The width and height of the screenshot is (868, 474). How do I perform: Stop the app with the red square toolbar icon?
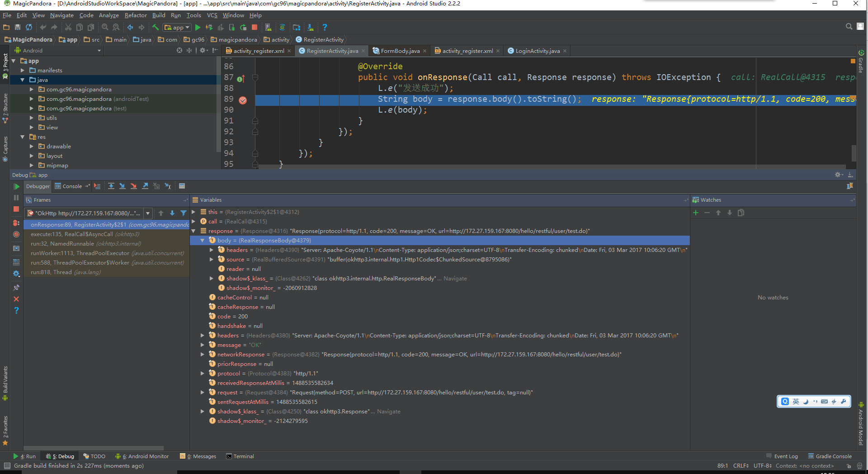[255, 28]
